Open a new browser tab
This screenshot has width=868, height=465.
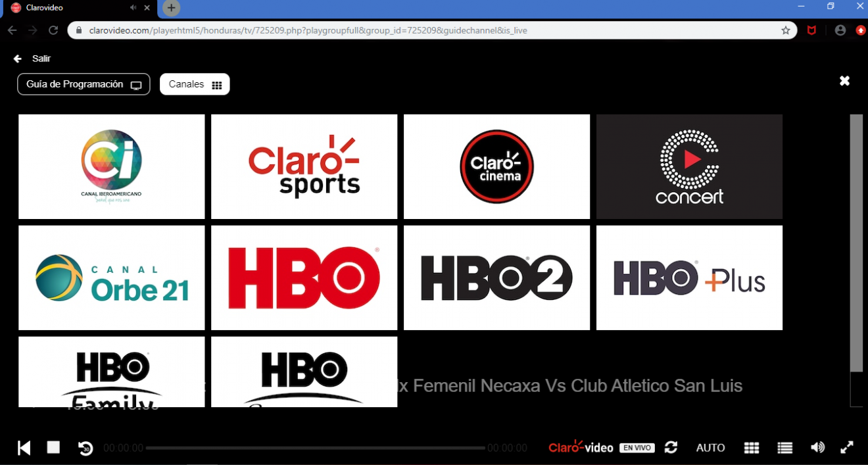point(171,8)
